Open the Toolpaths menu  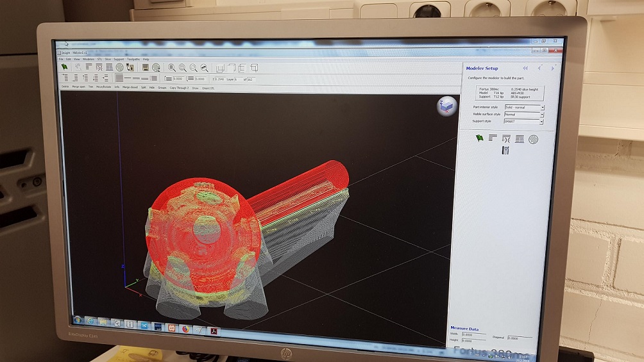point(133,59)
